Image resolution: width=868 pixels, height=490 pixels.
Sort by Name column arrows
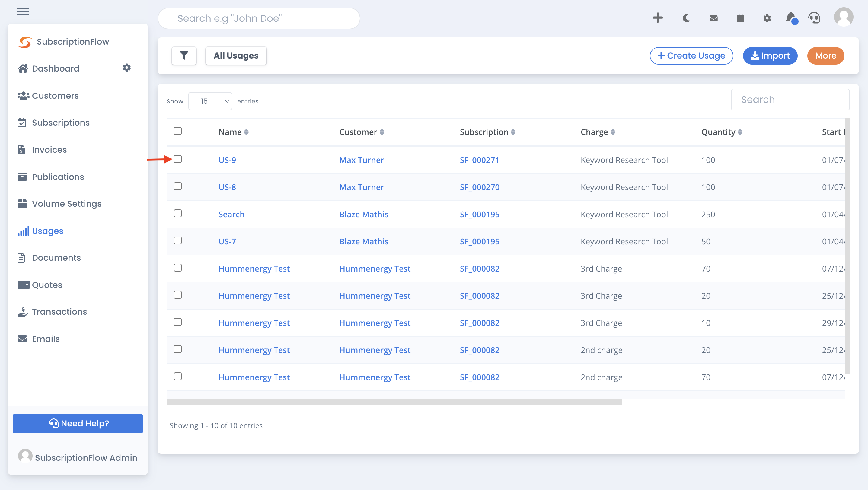point(246,132)
